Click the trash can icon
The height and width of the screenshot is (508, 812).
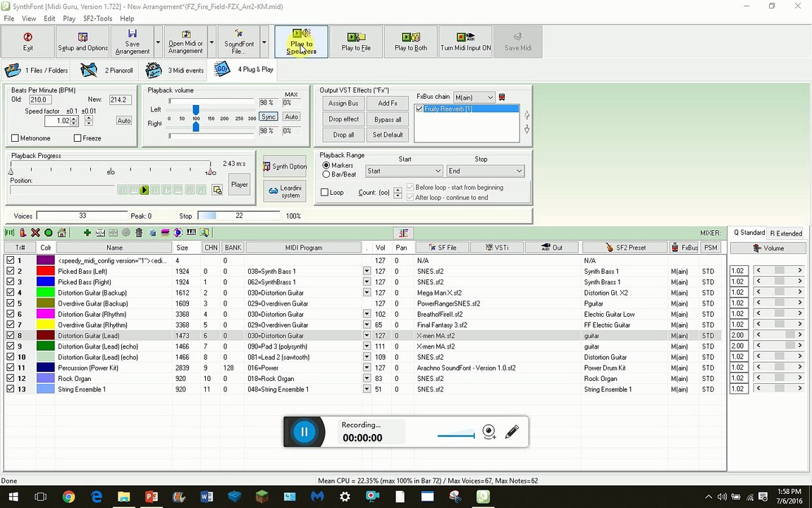click(x=139, y=233)
